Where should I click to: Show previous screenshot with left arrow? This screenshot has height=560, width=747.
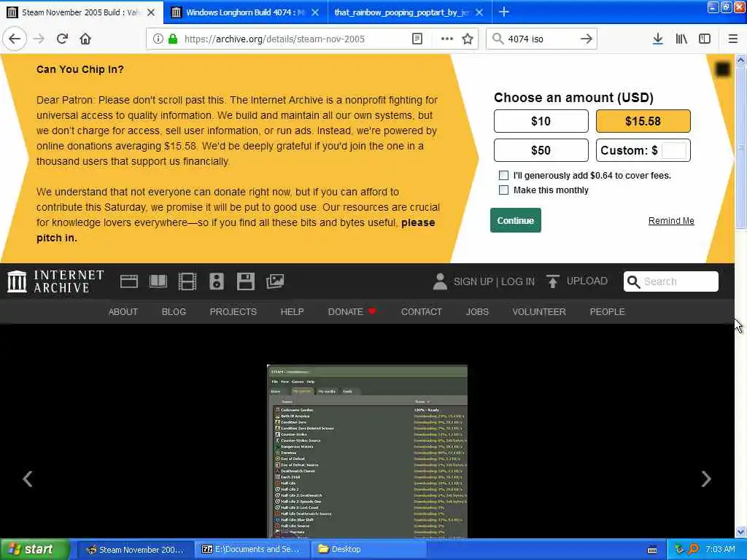(28, 478)
